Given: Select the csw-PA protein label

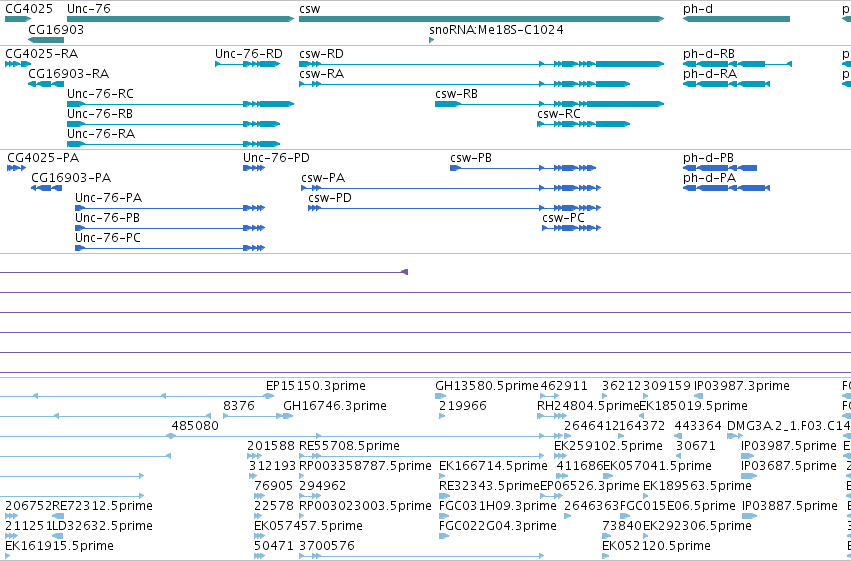Looking at the screenshot, I should pyautogui.click(x=323, y=178).
